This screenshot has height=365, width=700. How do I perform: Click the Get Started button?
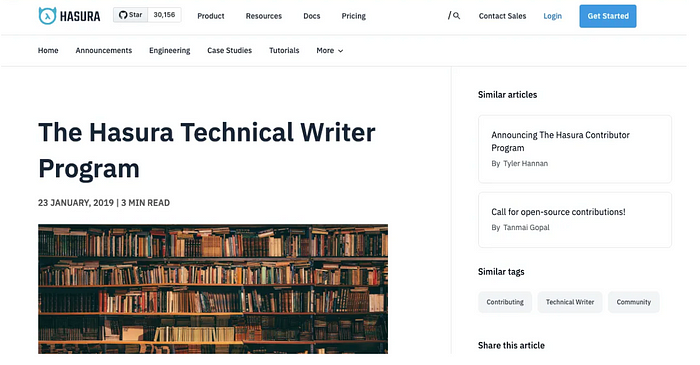pyautogui.click(x=608, y=16)
